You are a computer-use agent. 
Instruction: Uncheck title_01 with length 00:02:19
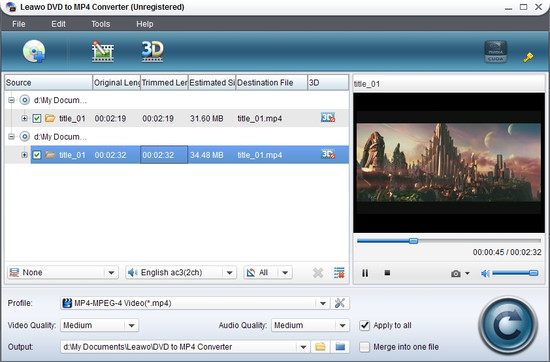click(37, 119)
